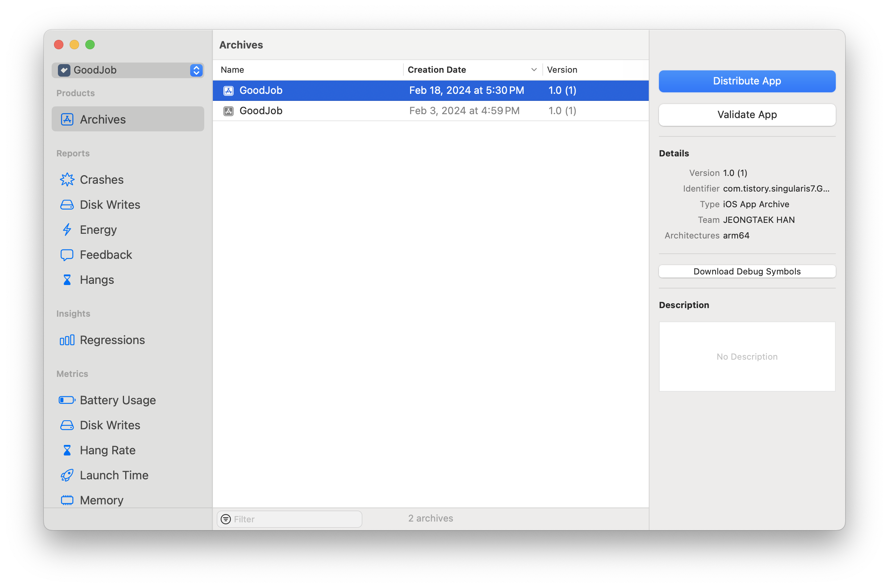Click the Regressions bar chart icon

(x=67, y=340)
